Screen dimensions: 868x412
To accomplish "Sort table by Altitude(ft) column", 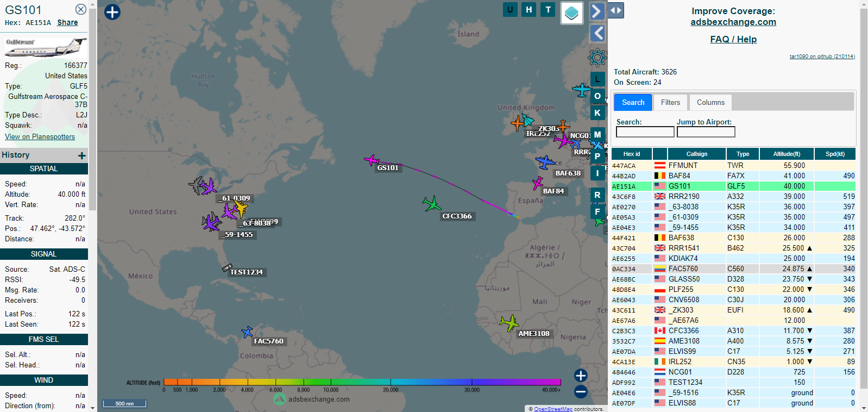I will 787,154.
